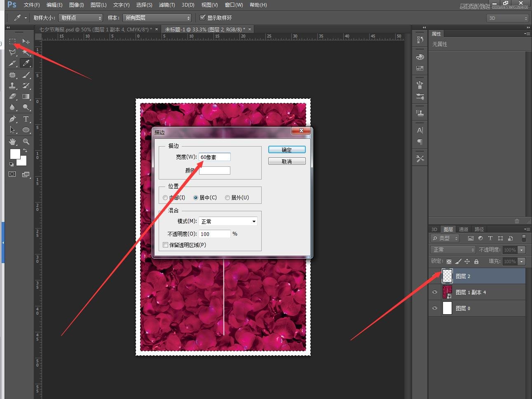The image size is (532, 399).
Task: Click the stroke 颜色 color swatch
Action: (215, 170)
